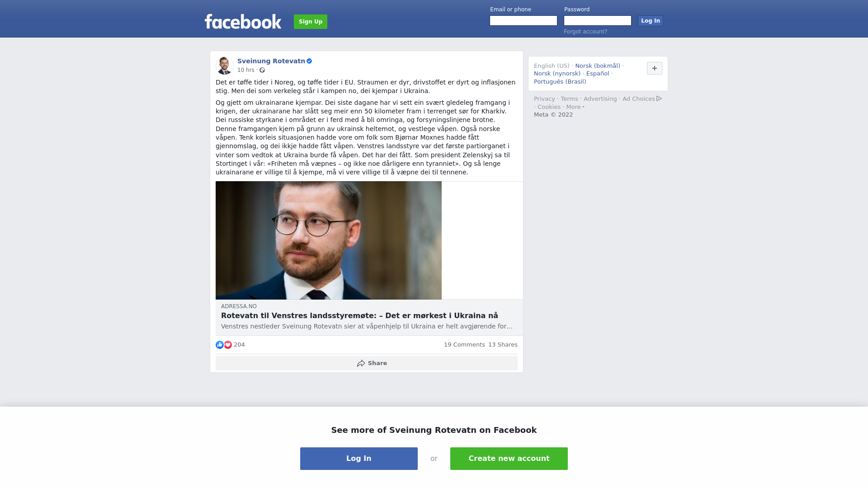Switch language to Norsk (bokmål)
This screenshot has height=488, width=868.
click(598, 66)
